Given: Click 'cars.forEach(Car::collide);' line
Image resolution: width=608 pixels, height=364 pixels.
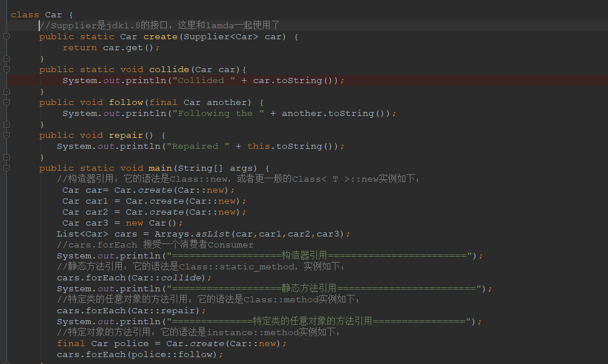Looking at the screenshot, I should (134, 278).
